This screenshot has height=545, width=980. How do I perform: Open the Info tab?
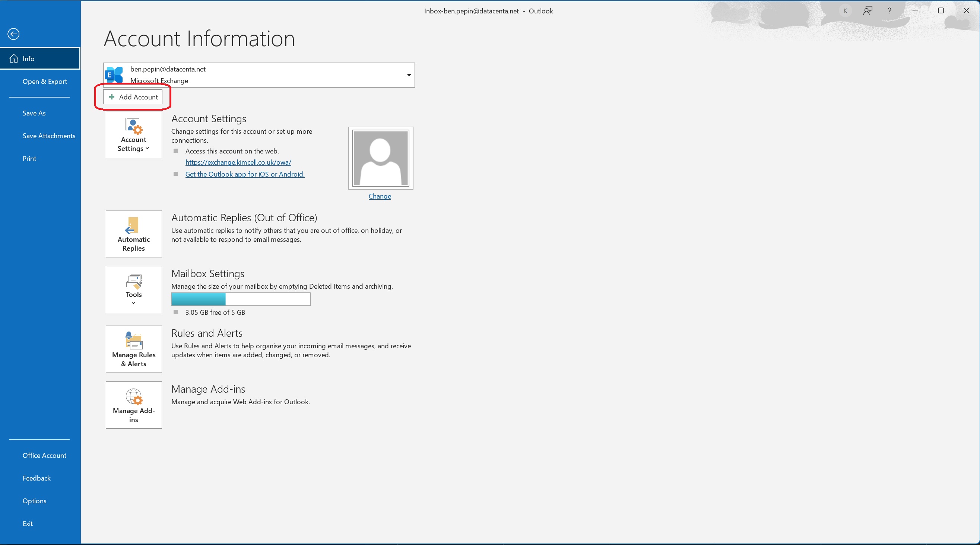tap(40, 58)
